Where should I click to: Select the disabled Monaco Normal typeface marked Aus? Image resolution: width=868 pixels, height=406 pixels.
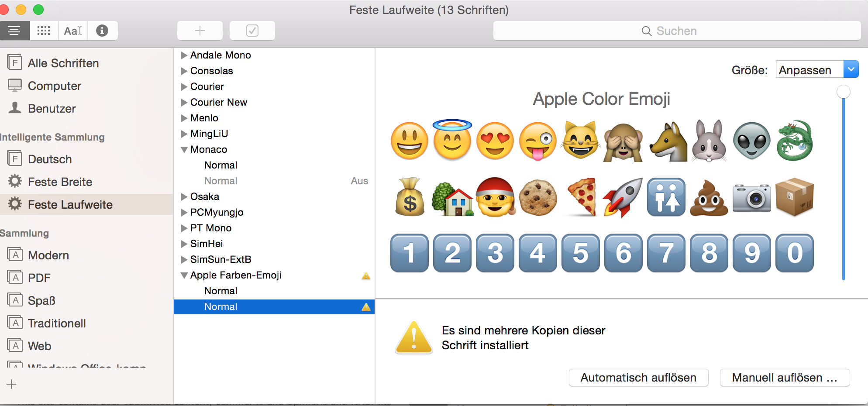(x=274, y=181)
